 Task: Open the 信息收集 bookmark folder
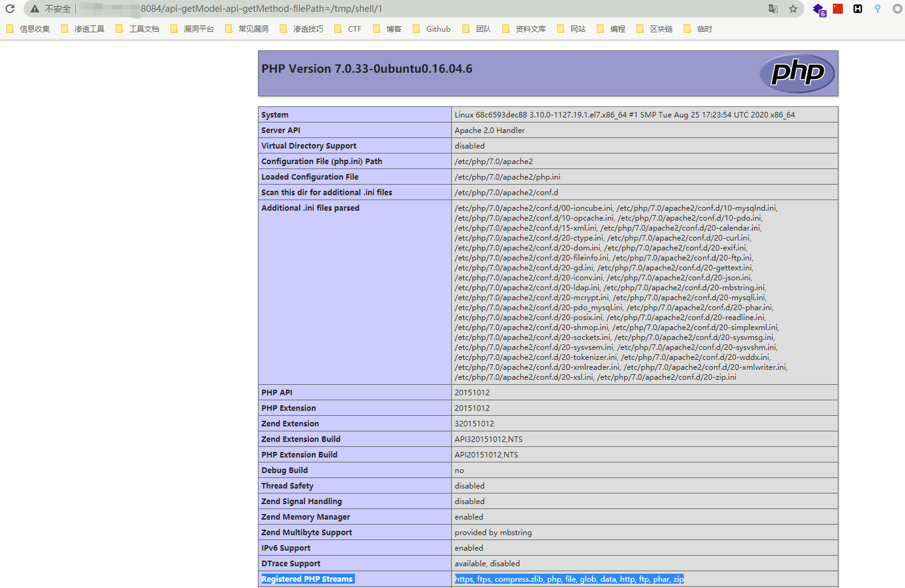pyautogui.click(x=29, y=29)
